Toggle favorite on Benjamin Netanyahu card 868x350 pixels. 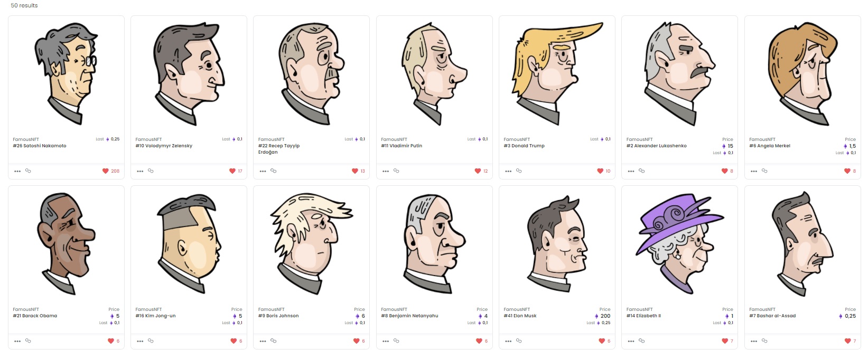[x=479, y=341]
